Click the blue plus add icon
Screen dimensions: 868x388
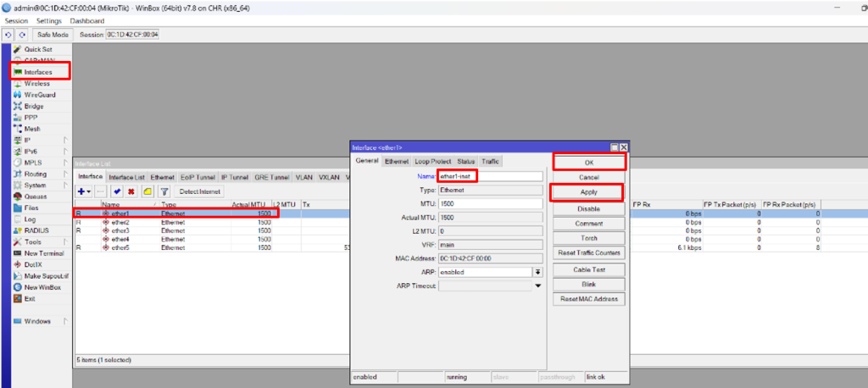pyautogui.click(x=81, y=192)
